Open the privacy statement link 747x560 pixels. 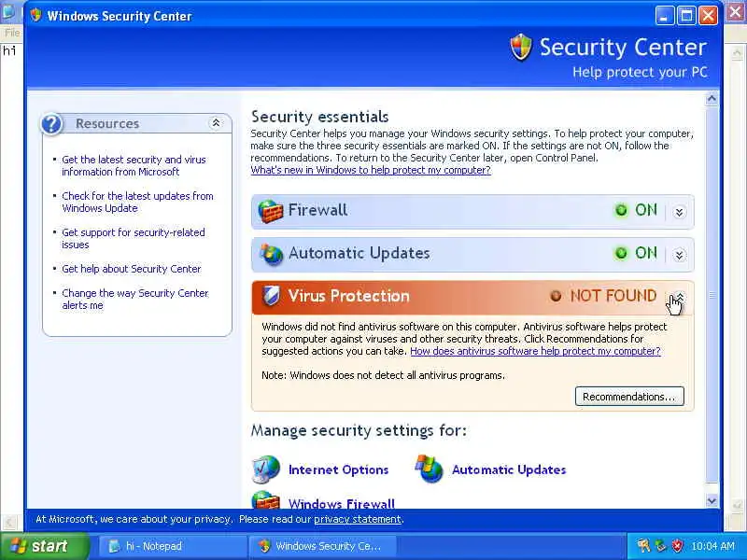coord(358,519)
